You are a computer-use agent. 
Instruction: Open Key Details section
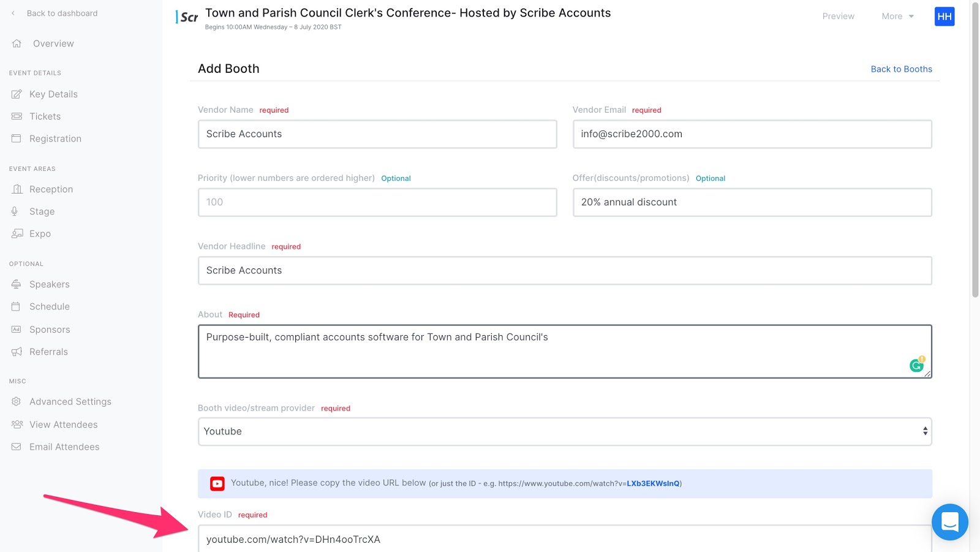53,94
